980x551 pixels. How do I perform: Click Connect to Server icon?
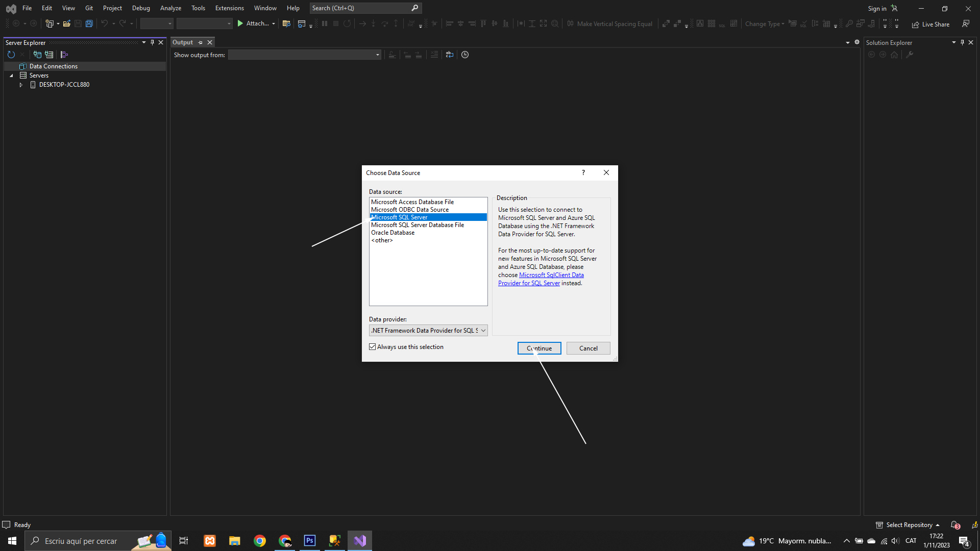pos(49,55)
